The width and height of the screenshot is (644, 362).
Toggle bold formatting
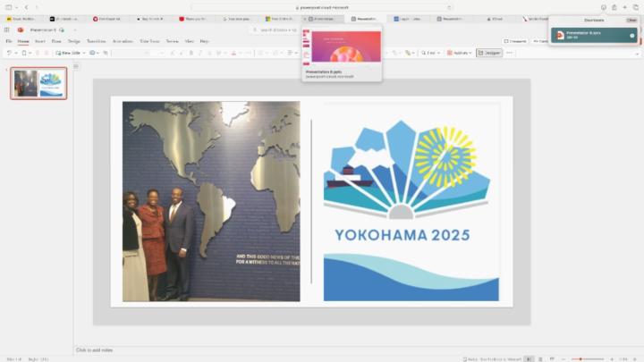(x=191, y=53)
